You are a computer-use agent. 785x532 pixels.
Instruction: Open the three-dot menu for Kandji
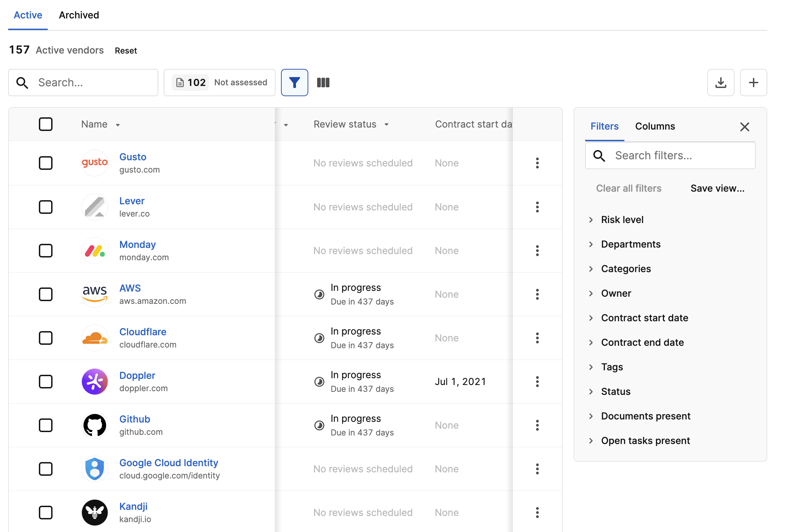537,513
